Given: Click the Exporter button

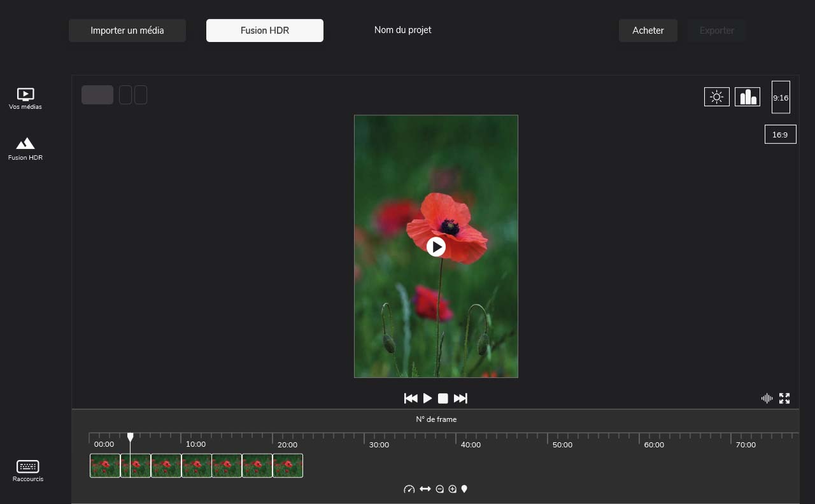Looking at the screenshot, I should coord(717,31).
